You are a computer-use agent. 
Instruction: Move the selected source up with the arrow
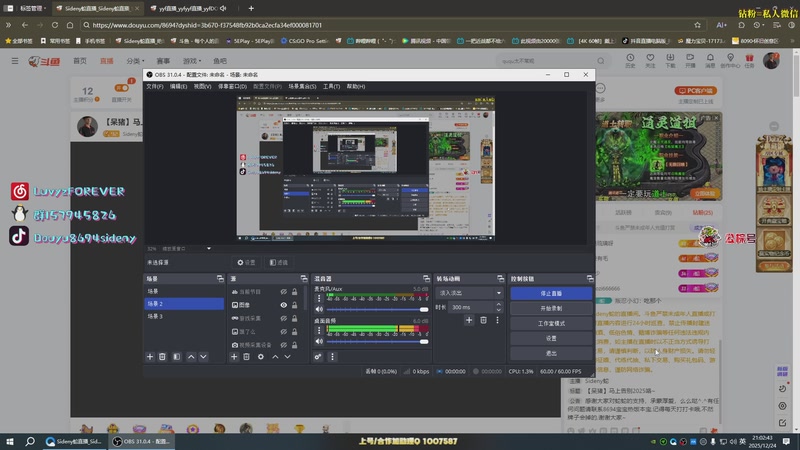tap(275, 356)
